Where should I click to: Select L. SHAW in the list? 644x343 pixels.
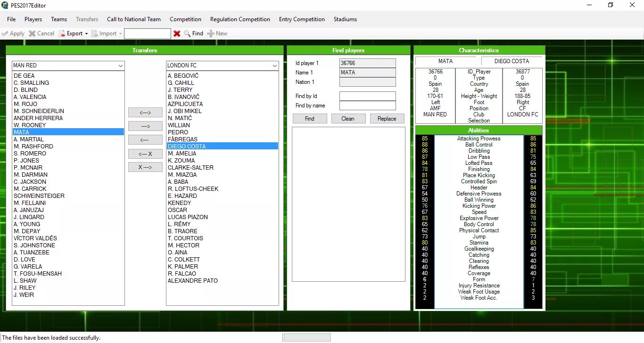68,281
